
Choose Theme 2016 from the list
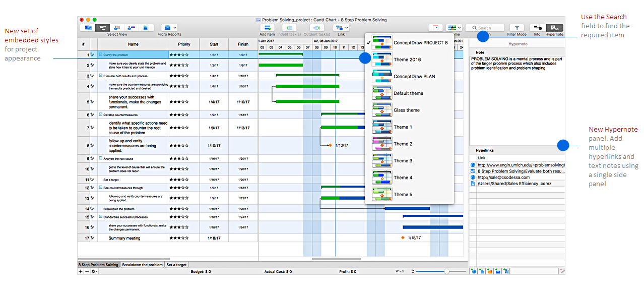point(410,60)
